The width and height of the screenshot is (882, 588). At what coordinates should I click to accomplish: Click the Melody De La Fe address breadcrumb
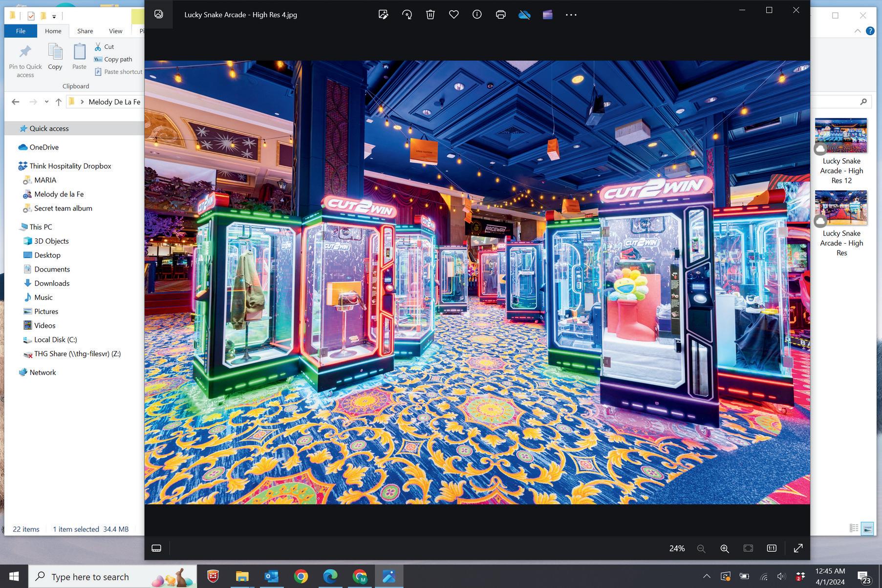point(114,102)
